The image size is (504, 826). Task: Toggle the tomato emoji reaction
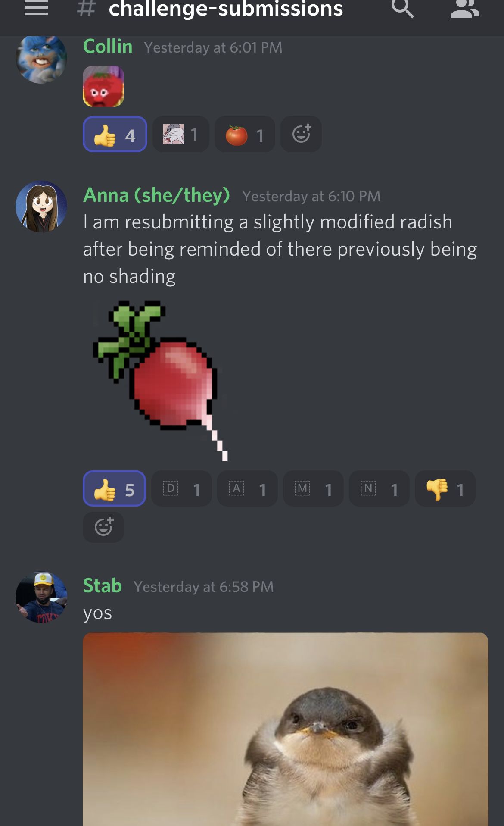click(x=245, y=134)
